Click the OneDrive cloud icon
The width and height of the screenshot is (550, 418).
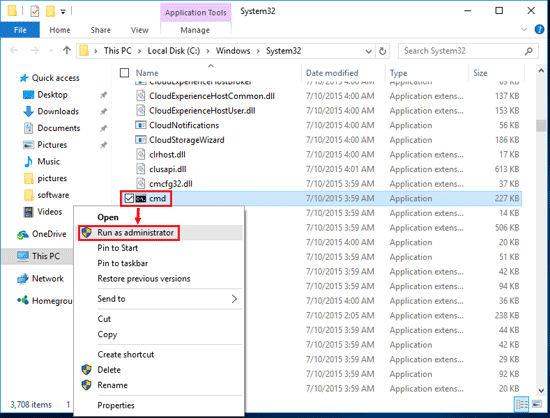pyautogui.click(x=23, y=234)
